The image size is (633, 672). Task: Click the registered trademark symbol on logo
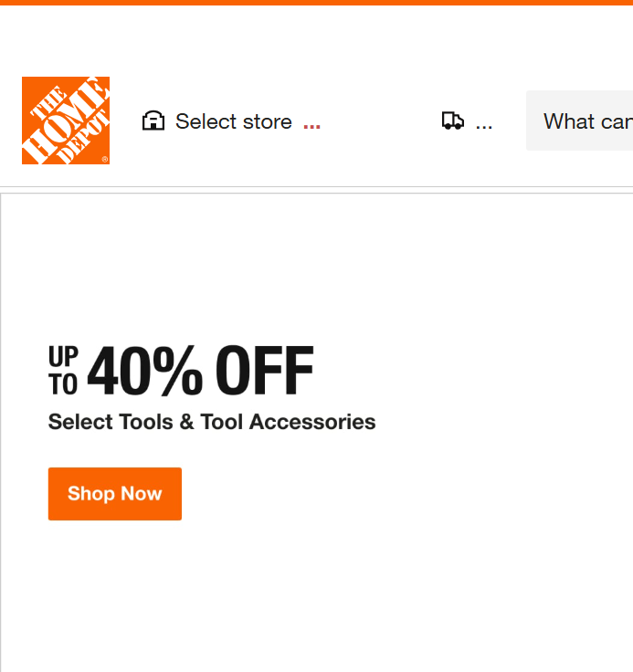tap(105, 160)
